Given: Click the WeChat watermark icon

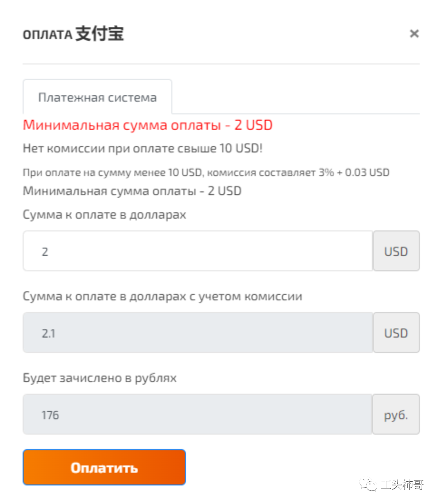Looking at the screenshot, I should point(368,484).
